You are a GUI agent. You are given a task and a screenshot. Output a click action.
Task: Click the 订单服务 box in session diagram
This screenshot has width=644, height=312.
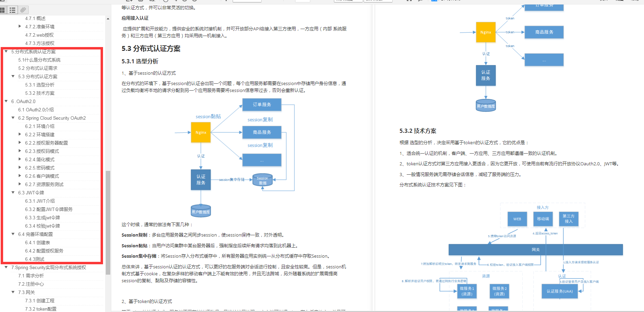[262, 104]
